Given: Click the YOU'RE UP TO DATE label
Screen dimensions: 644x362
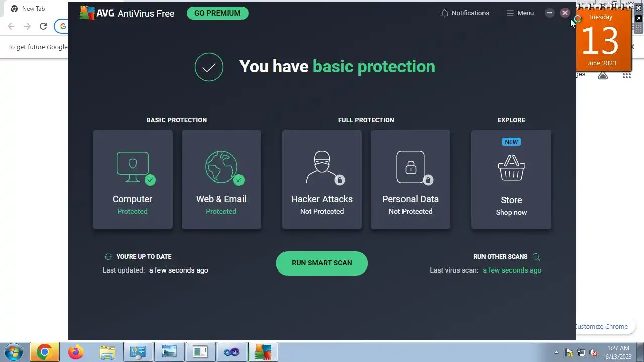Looking at the screenshot, I should click(144, 257).
